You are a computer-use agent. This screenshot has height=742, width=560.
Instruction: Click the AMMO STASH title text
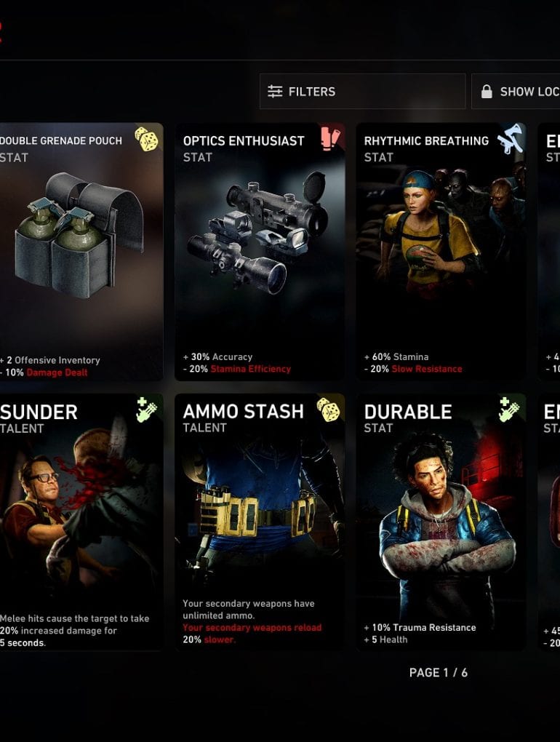(243, 412)
